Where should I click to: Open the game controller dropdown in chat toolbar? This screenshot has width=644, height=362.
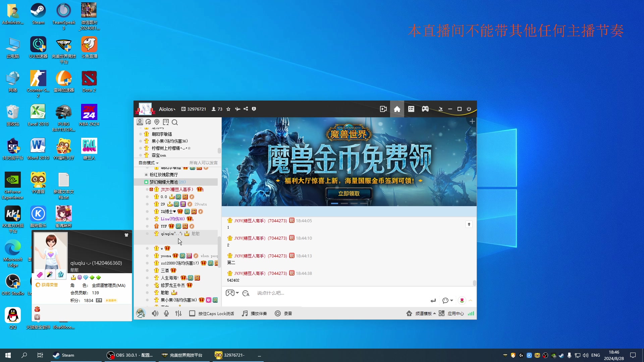[x=232, y=293]
